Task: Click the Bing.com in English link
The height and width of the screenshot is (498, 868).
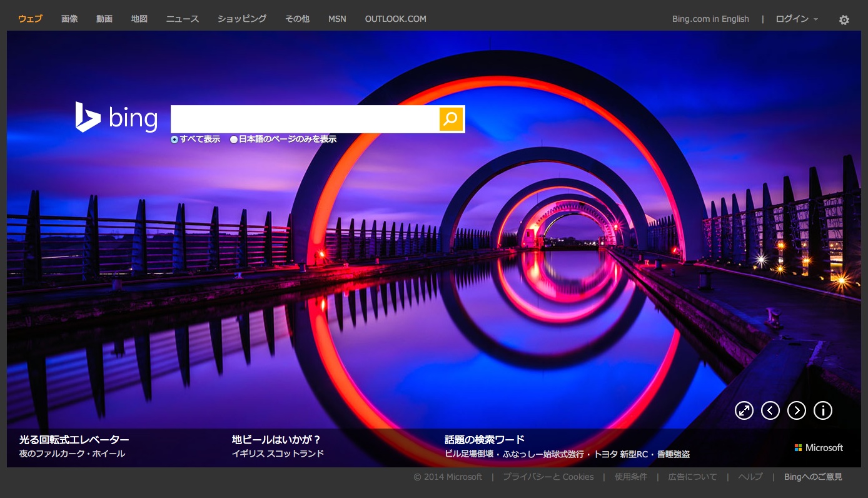Action: tap(710, 19)
